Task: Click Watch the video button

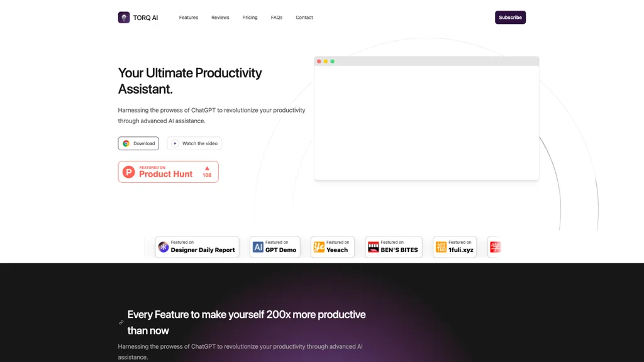Action: click(x=194, y=143)
